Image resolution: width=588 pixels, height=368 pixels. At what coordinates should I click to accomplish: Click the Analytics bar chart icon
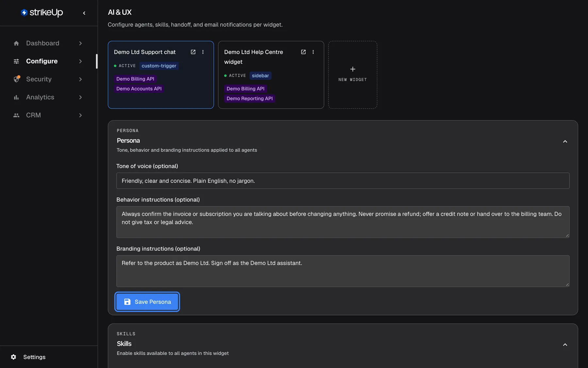[x=16, y=97]
